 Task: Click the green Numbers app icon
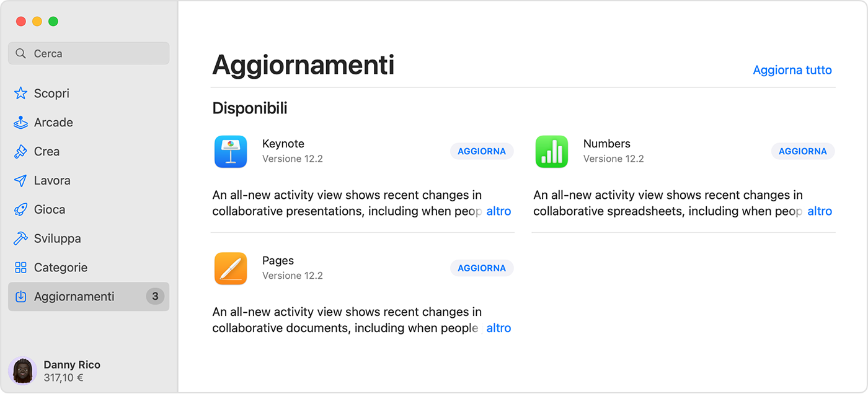pos(551,151)
